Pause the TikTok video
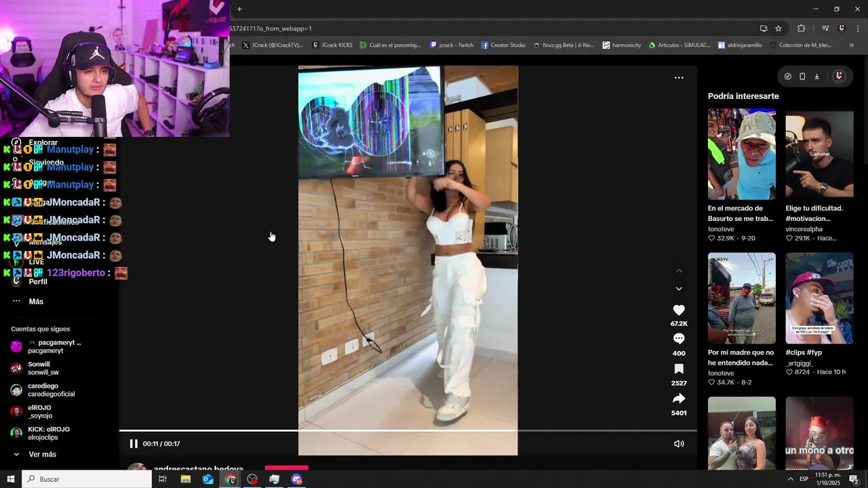The height and width of the screenshot is (488, 868). coord(134,444)
